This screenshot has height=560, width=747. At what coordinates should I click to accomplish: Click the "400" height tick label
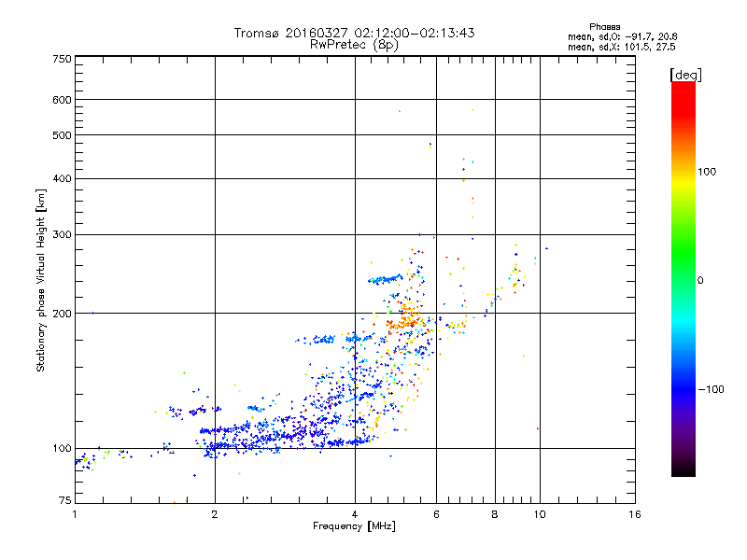coord(62,178)
